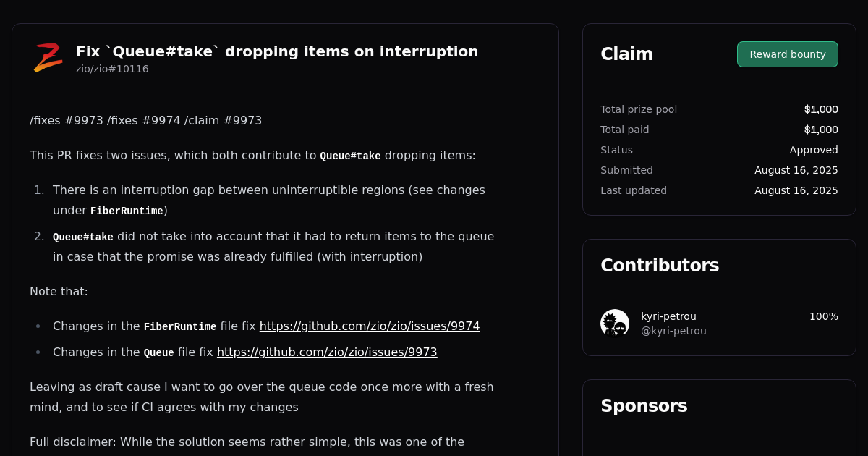Screen dimensions: 868x456
Task: Click the @kyri-petrou handle
Action: tap(673, 331)
